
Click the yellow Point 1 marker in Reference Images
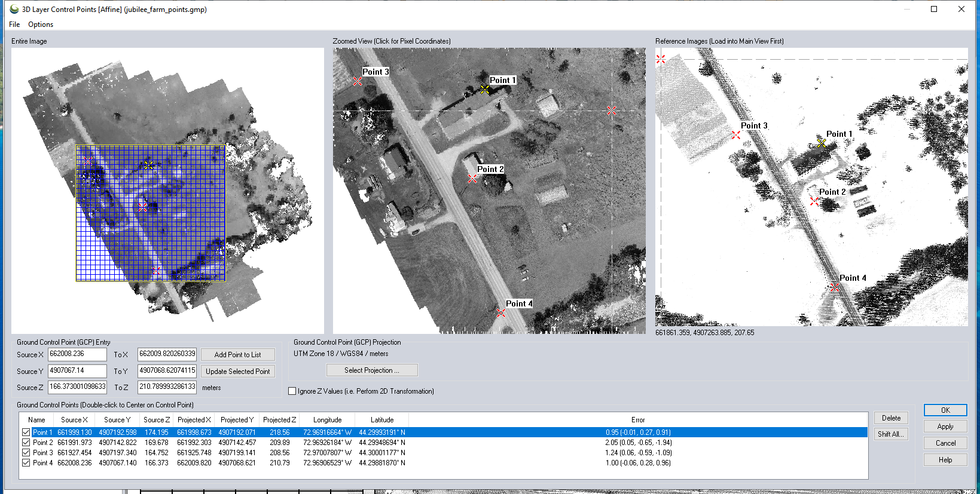click(x=822, y=143)
